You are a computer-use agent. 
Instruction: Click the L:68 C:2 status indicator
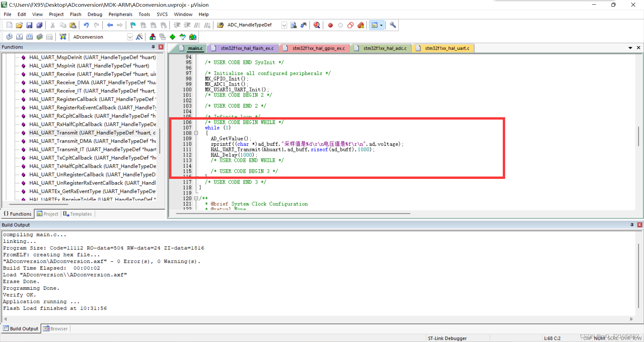552,338
